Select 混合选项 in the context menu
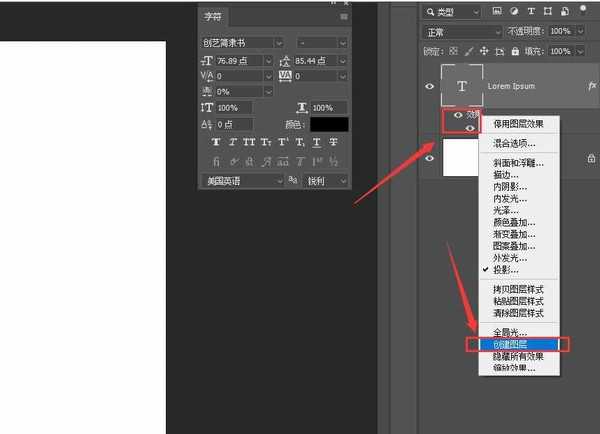The image size is (600, 434). pyautogui.click(x=514, y=143)
